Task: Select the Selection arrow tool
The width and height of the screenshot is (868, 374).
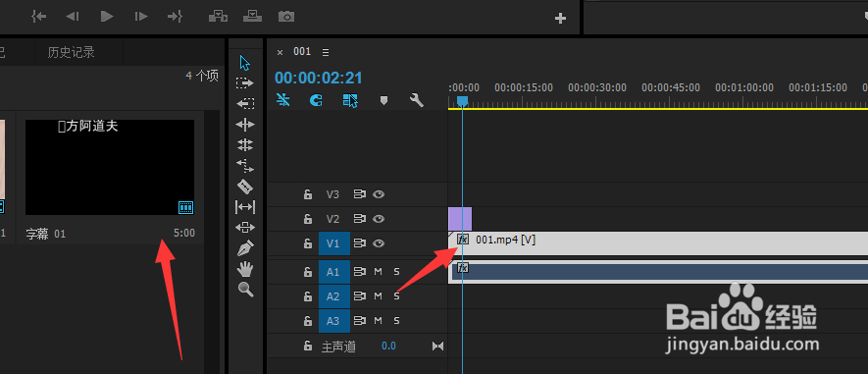Action: (x=244, y=63)
